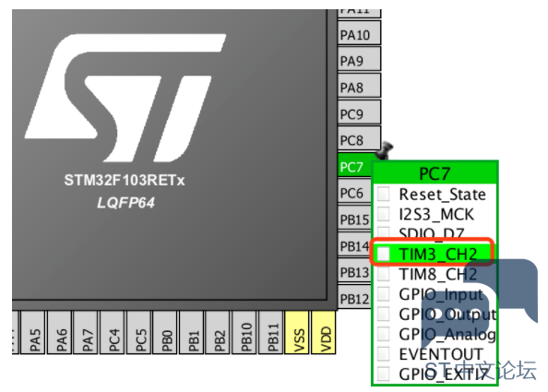Click the yellow VSS power pin
This screenshot has width=548, height=392.
297,332
